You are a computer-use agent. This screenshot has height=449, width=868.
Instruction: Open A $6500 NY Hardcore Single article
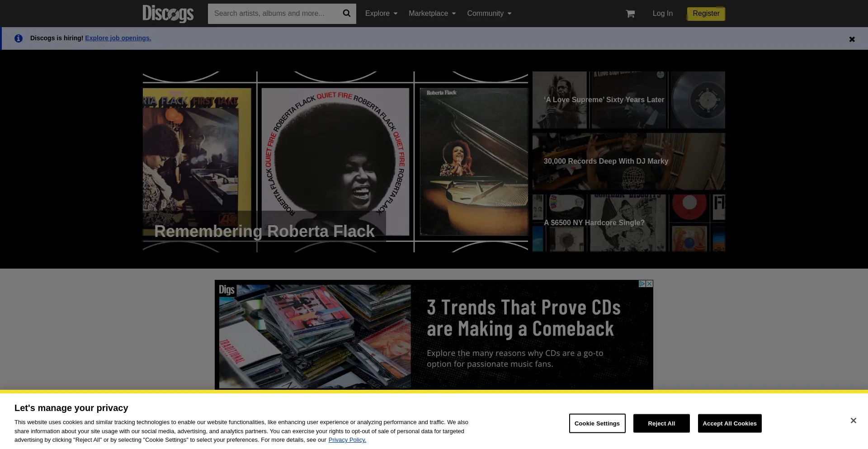(629, 223)
